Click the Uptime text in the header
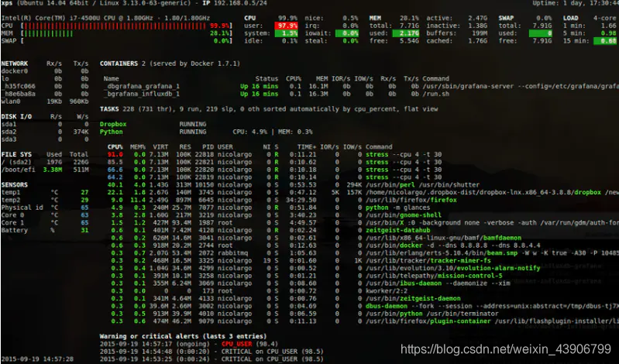Image resolution: width=619 pixels, height=364 pixels. coord(575,3)
